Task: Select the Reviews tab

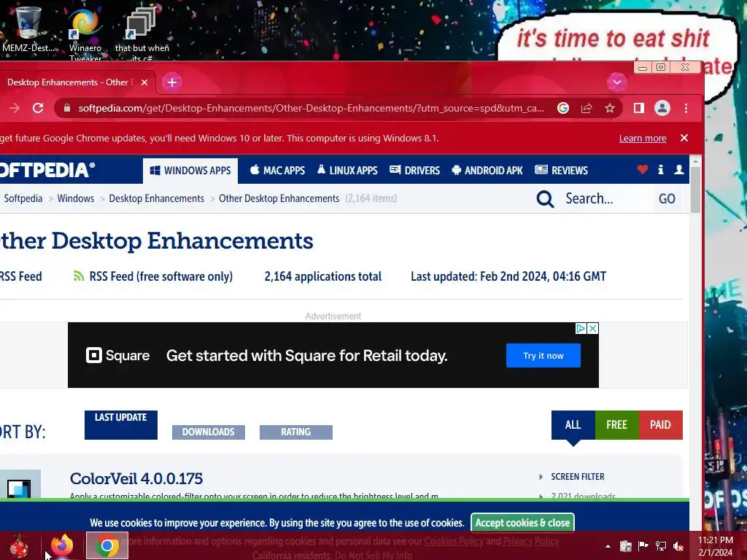Action: coord(561,171)
